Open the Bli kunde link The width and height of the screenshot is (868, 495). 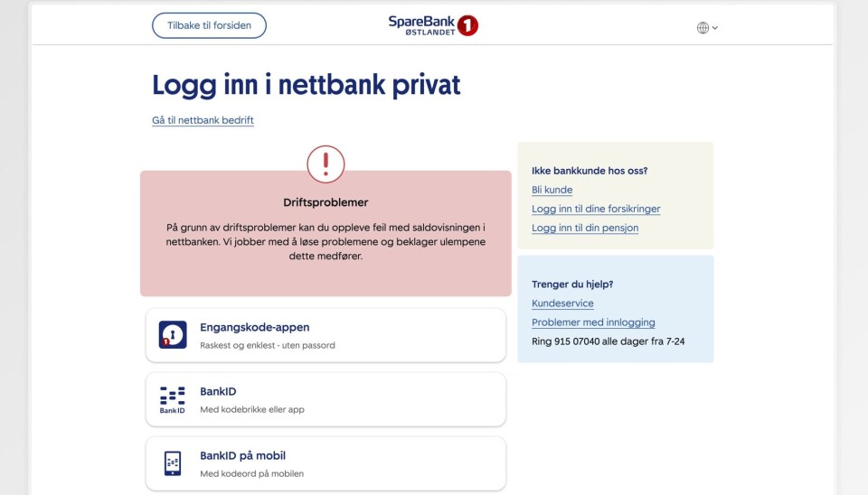tap(552, 190)
